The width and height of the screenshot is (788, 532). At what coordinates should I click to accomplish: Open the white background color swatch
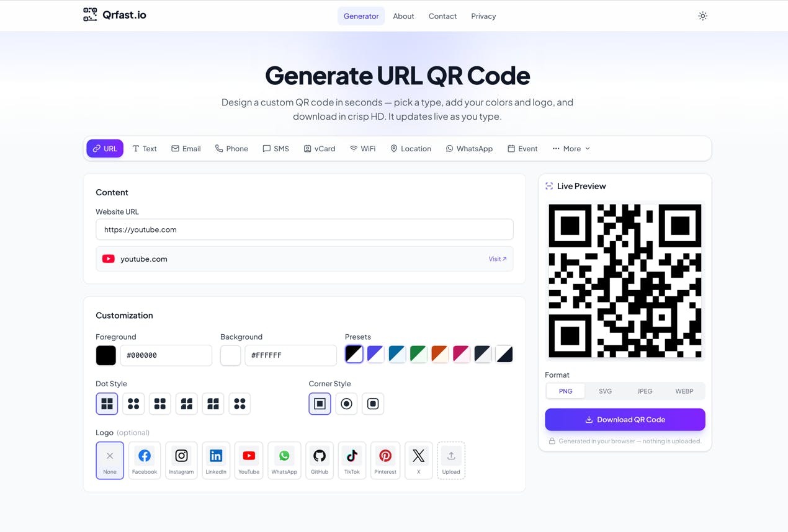[231, 355]
